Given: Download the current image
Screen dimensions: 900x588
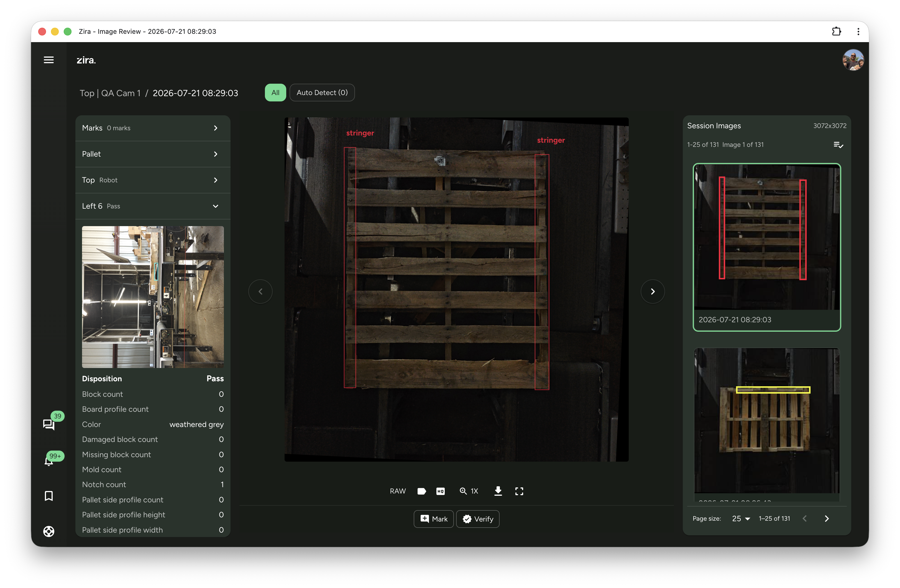Looking at the screenshot, I should point(498,491).
